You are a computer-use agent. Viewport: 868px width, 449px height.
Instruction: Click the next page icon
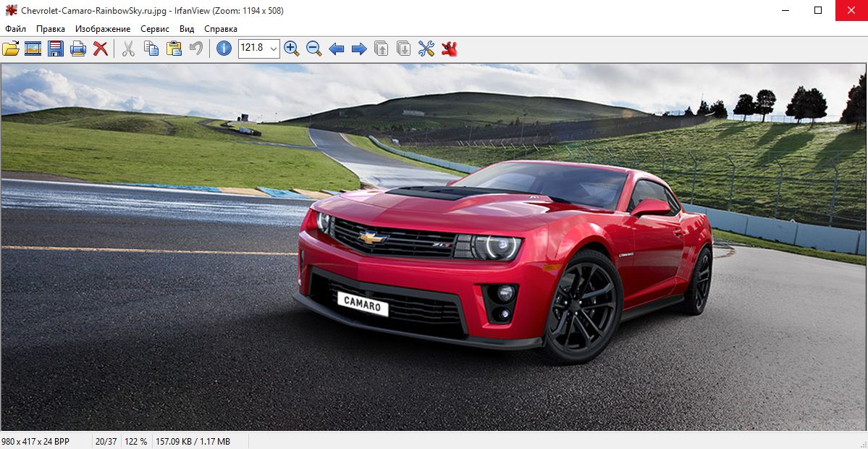tap(404, 49)
